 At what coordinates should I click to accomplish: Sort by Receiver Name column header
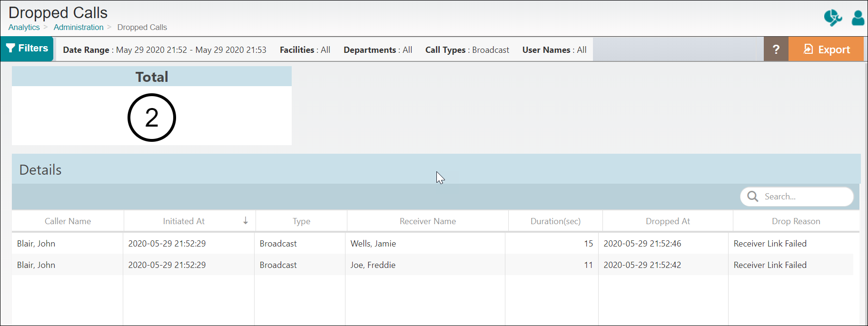(427, 221)
